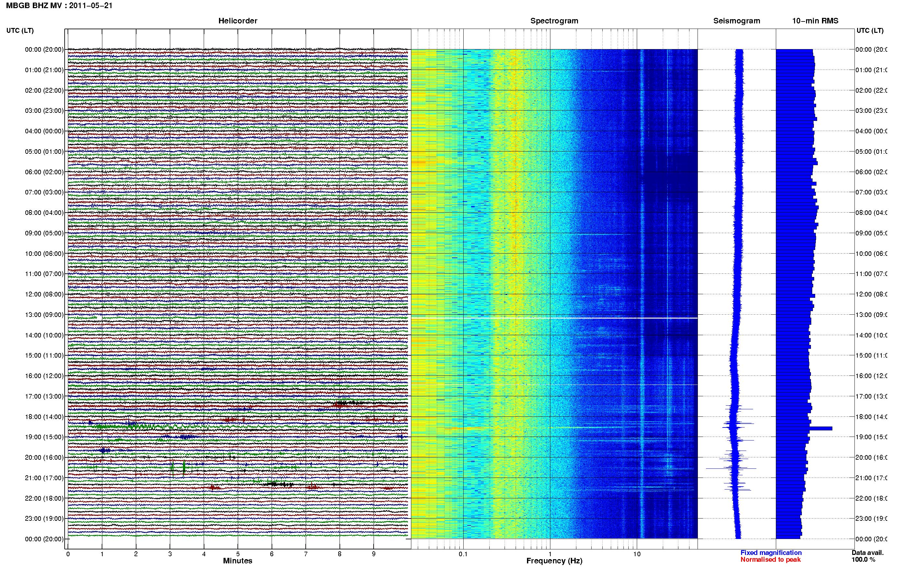Click Minutes axis tick label "3"
Image resolution: width=924 pixels, height=578 pixels.
(x=170, y=554)
